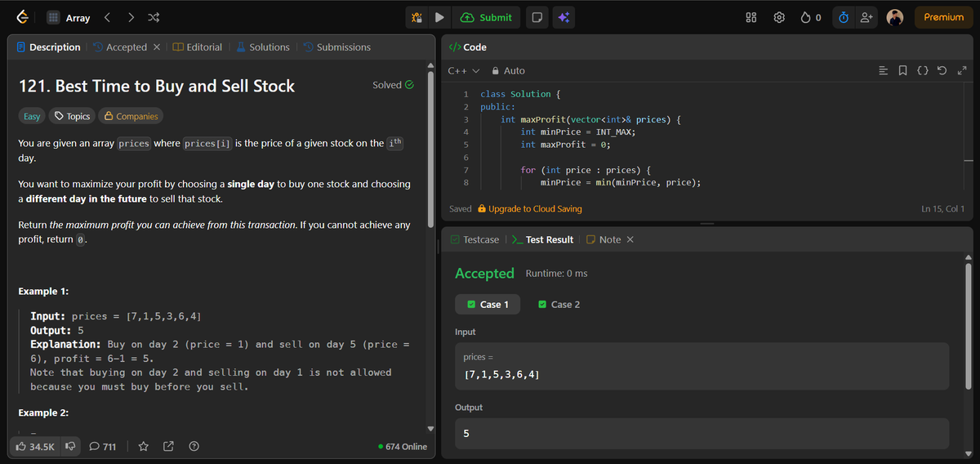Click the prices input value field
980x464 pixels.
click(702, 366)
